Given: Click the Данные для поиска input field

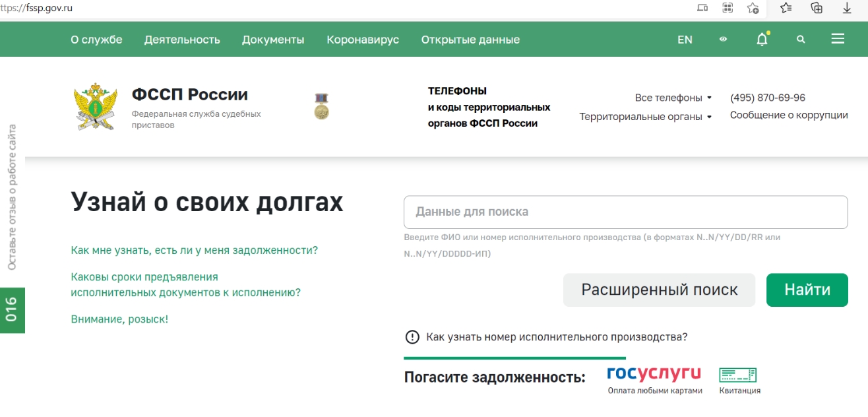Looking at the screenshot, I should click(626, 212).
